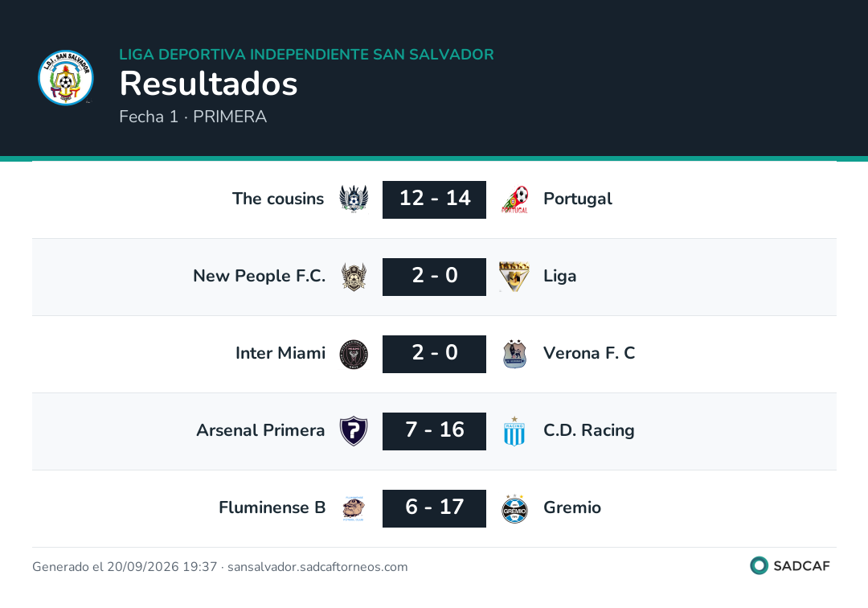This screenshot has height=608, width=868.
Task: Click the C.D. Racing striped crest
Action: [x=514, y=431]
